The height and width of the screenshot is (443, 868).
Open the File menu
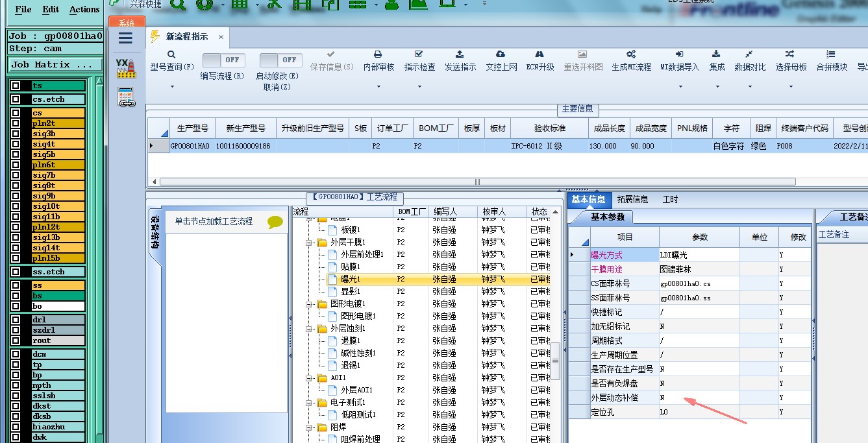coord(23,10)
